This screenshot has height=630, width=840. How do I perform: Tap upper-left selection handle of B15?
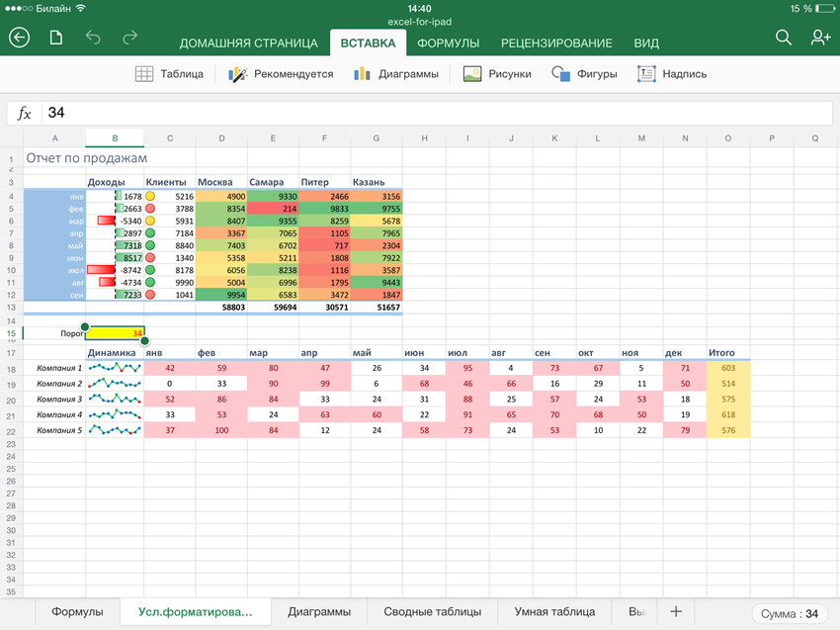[85, 326]
